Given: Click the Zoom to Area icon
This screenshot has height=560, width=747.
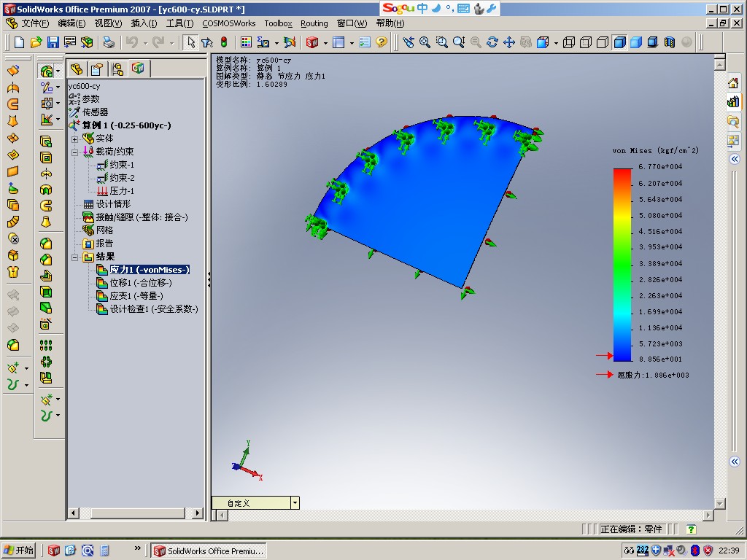Looking at the screenshot, I should click(x=442, y=42).
